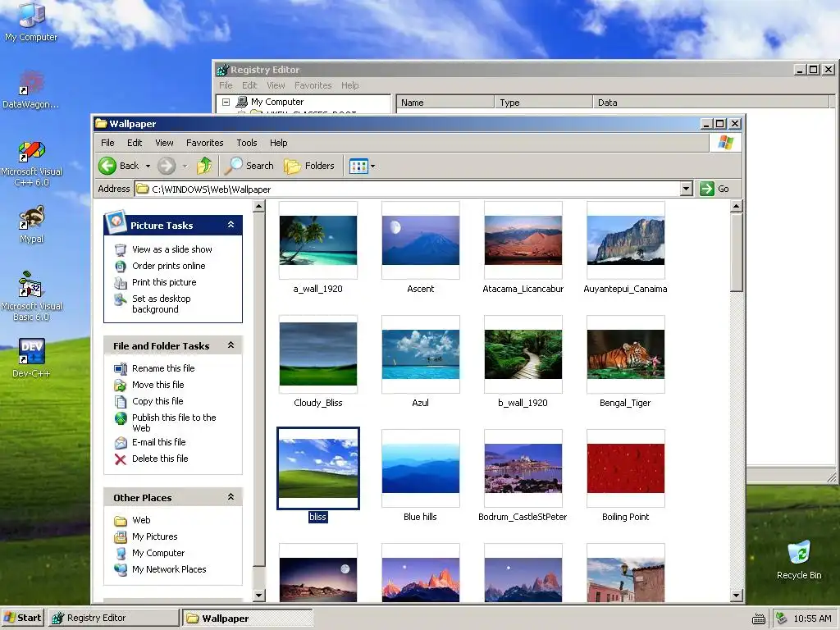Expand the Address bar dropdown
Viewport: 840px width, 630px height.
tap(687, 189)
